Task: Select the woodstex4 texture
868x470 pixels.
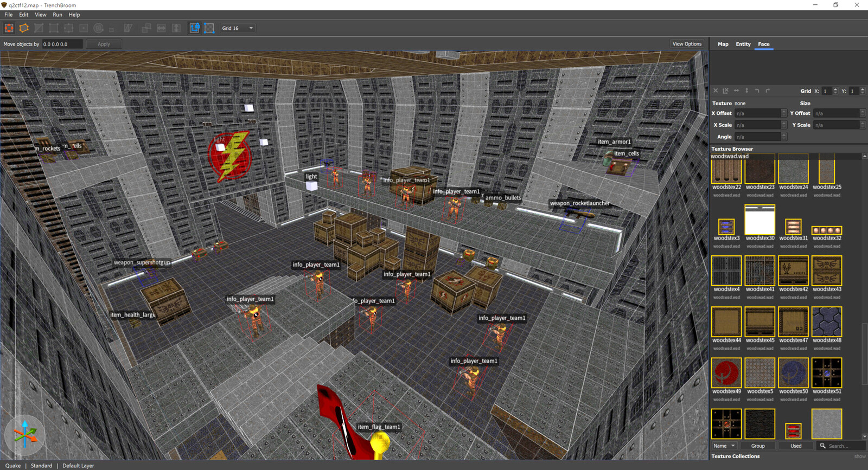Action: tap(726, 271)
